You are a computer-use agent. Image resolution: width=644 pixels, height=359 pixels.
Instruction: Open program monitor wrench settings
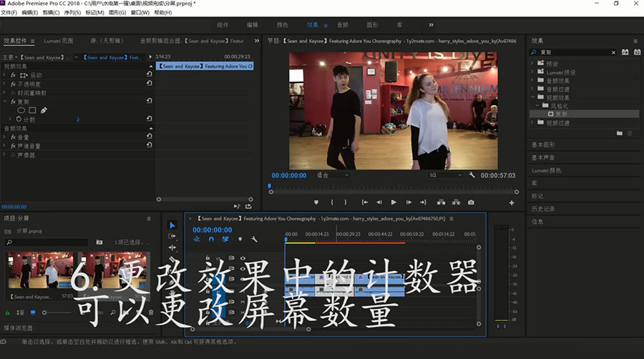tap(472, 175)
